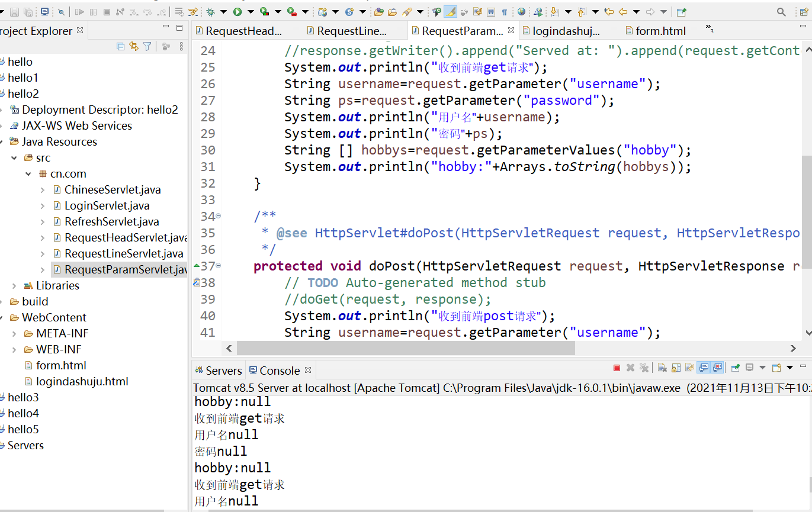Run the application with the green play icon
The width and height of the screenshot is (812, 512).
tap(237, 12)
